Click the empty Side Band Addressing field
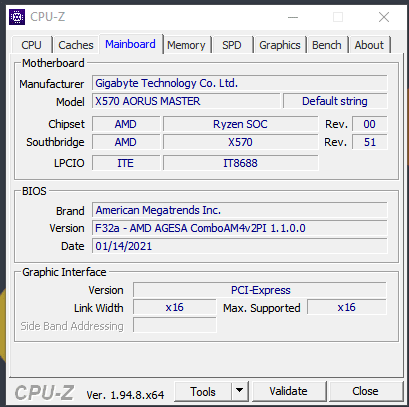This screenshot has width=409, height=407. (x=175, y=325)
